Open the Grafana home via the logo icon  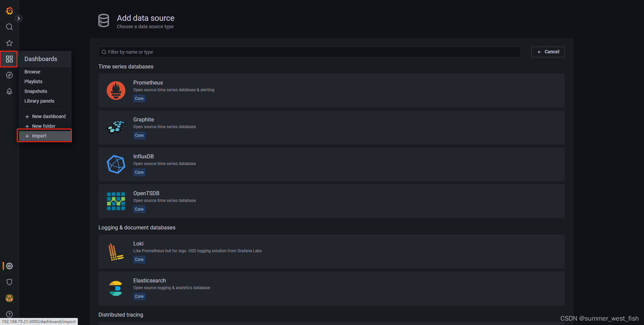[9, 11]
